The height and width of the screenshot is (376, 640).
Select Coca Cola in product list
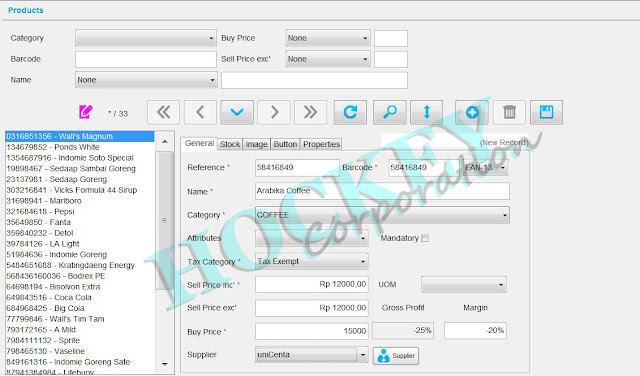[80, 298]
